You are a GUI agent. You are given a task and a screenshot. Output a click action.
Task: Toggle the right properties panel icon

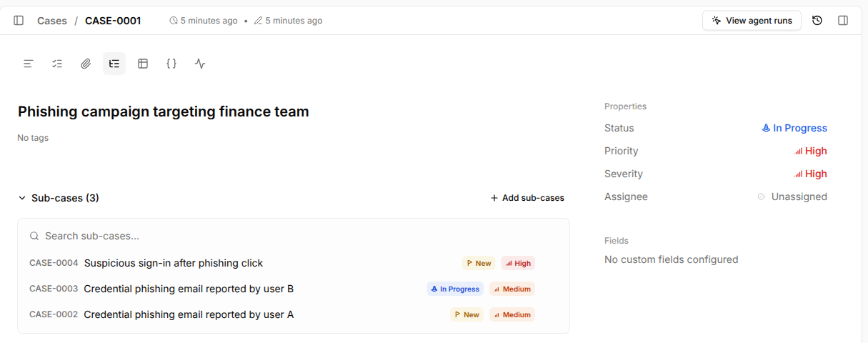843,21
